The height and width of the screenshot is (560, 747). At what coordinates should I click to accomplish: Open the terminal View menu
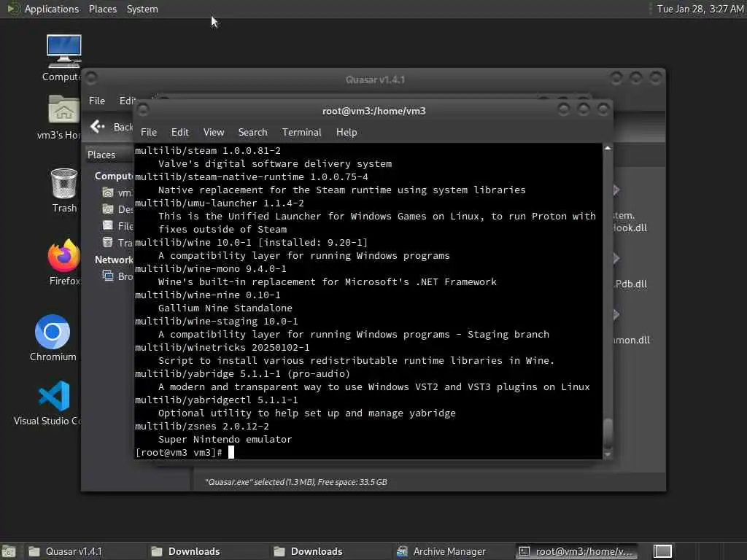point(214,132)
